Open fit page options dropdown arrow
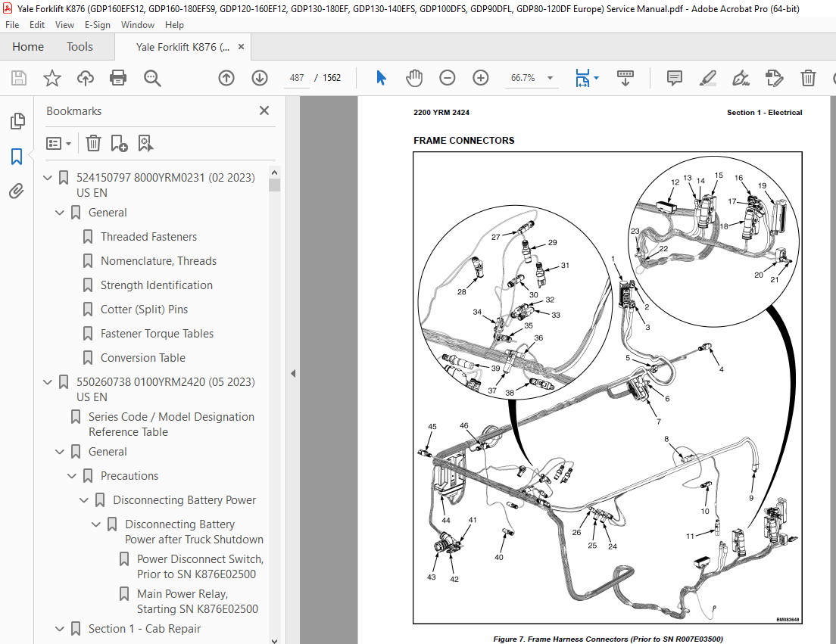The width and height of the screenshot is (836, 644). coord(596,78)
